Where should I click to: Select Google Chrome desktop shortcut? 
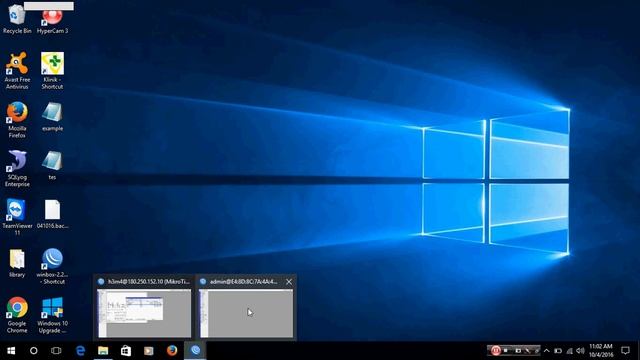(17, 315)
